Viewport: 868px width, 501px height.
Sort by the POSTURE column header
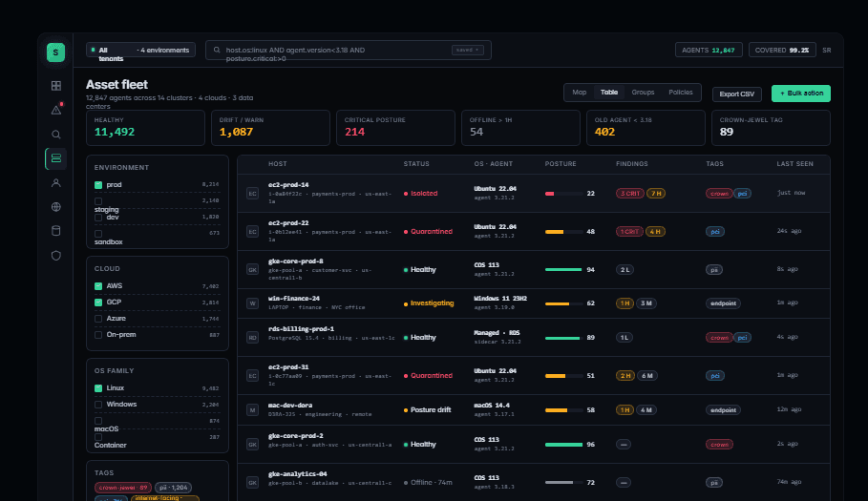point(561,164)
